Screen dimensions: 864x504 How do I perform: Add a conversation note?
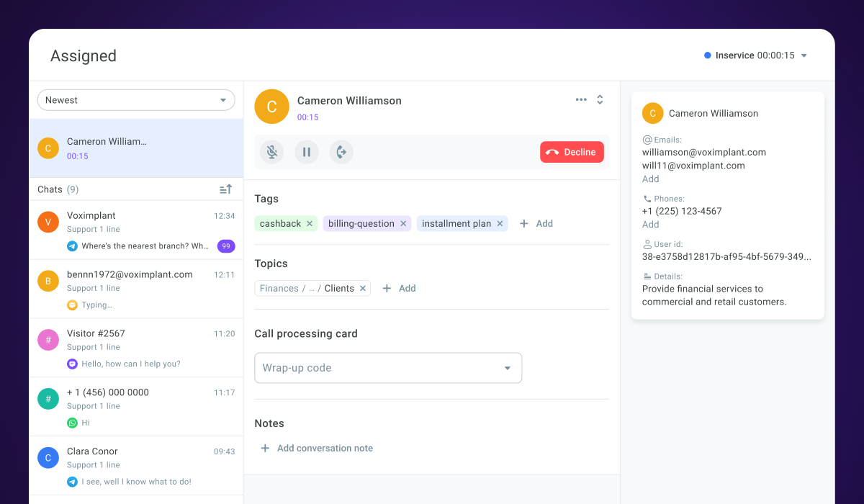(x=316, y=448)
